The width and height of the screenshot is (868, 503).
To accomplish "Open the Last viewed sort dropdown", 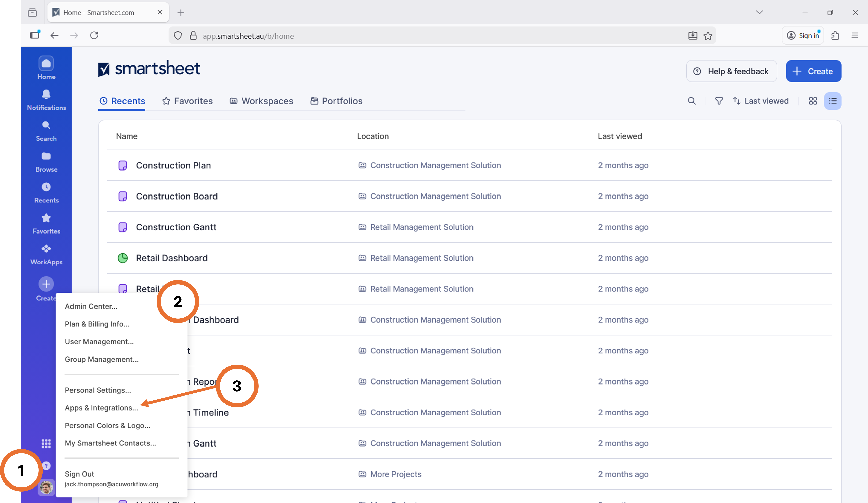I will pos(761,101).
